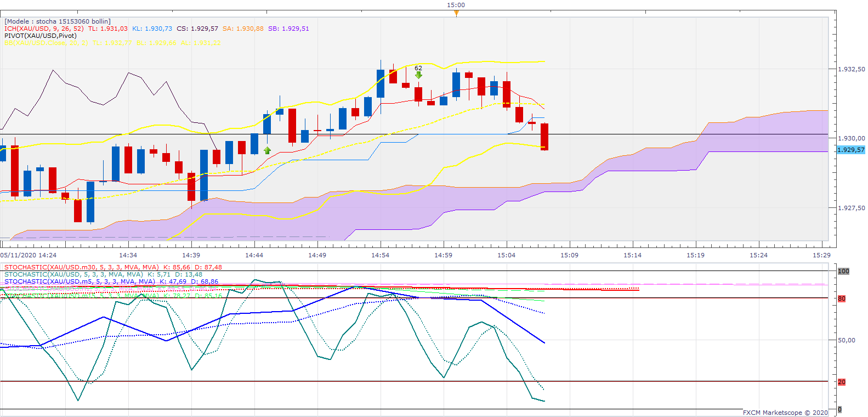The width and height of the screenshot is (868, 417).
Task: Click the Ichimoku KL: 1.930,73 value
Action: (152, 29)
